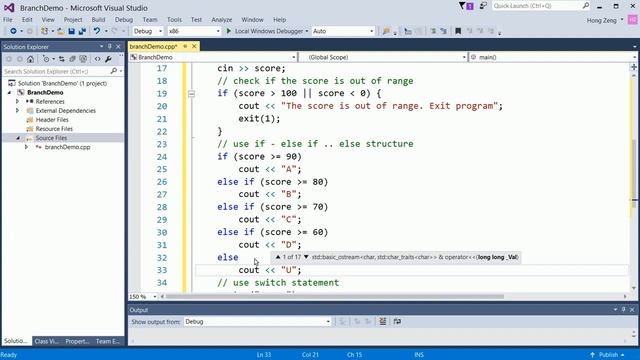Click the Search Solution Explorer field

(56, 71)
